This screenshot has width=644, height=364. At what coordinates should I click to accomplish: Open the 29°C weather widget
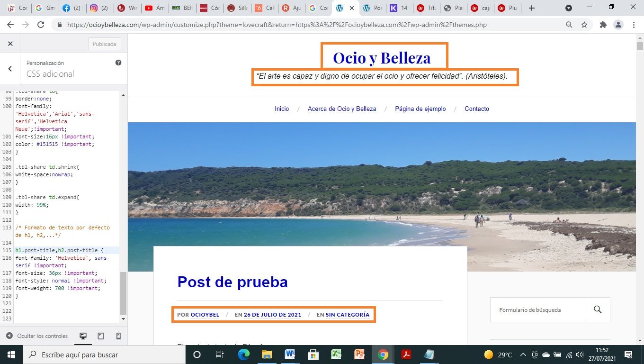click(x=498, y=355)
